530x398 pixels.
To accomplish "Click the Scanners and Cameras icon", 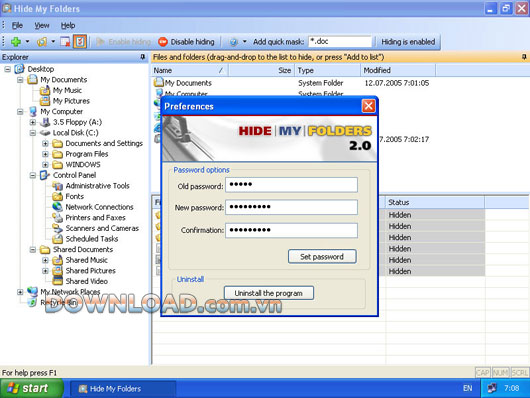I will coord(57,228).
